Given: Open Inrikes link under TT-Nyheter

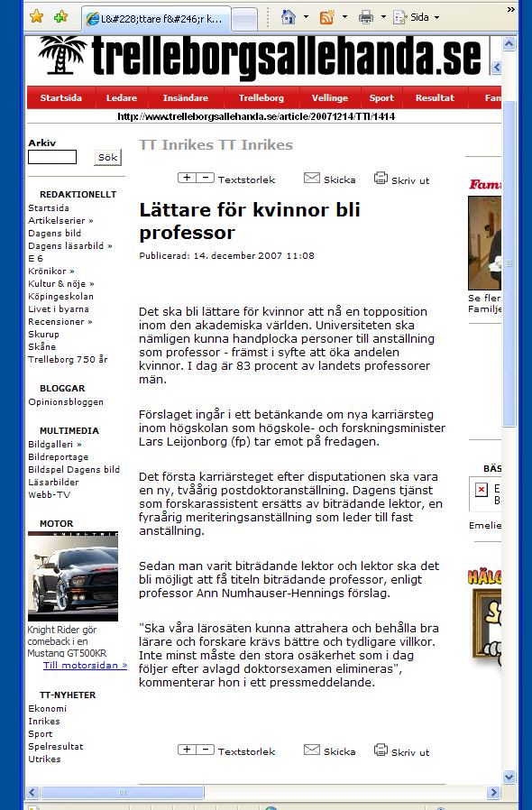Looking at the screenshot, I should point(44,721).
